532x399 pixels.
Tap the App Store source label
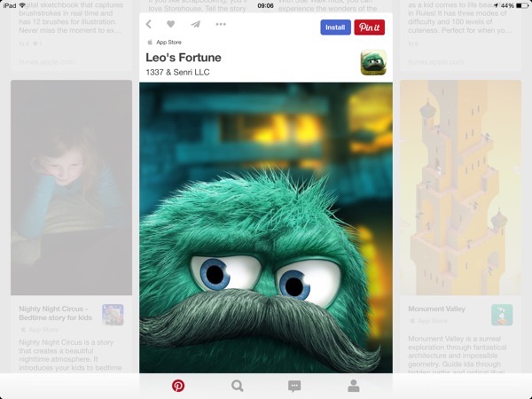pos(165,43)
